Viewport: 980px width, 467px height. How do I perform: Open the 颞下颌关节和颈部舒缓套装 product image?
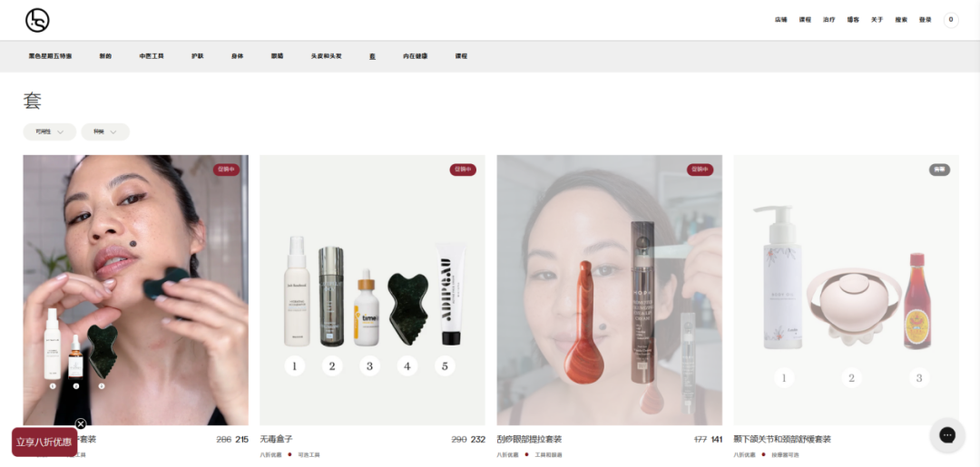(847, 289)
